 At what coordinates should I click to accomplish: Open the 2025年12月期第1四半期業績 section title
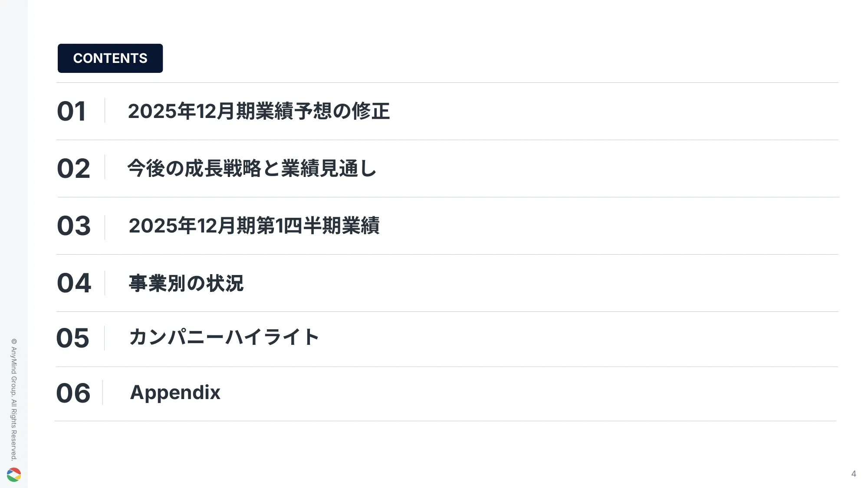point(254,226)
